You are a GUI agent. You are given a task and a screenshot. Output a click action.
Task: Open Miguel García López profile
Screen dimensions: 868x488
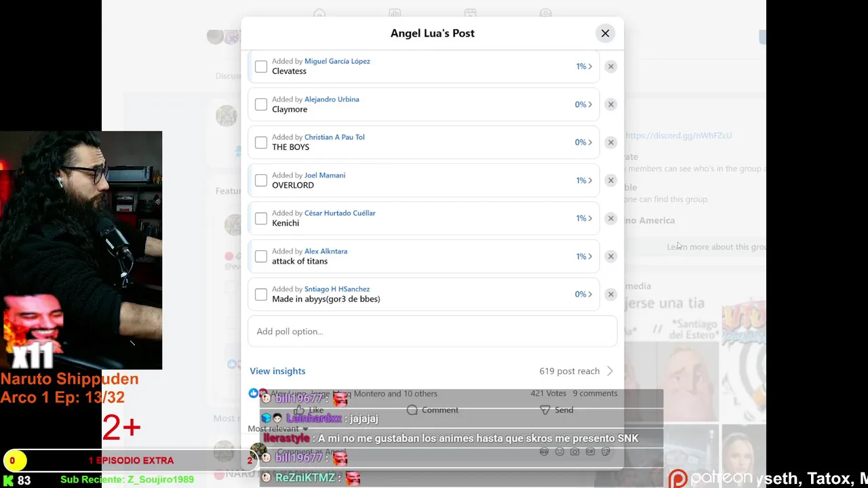click(x=337, y=61)
